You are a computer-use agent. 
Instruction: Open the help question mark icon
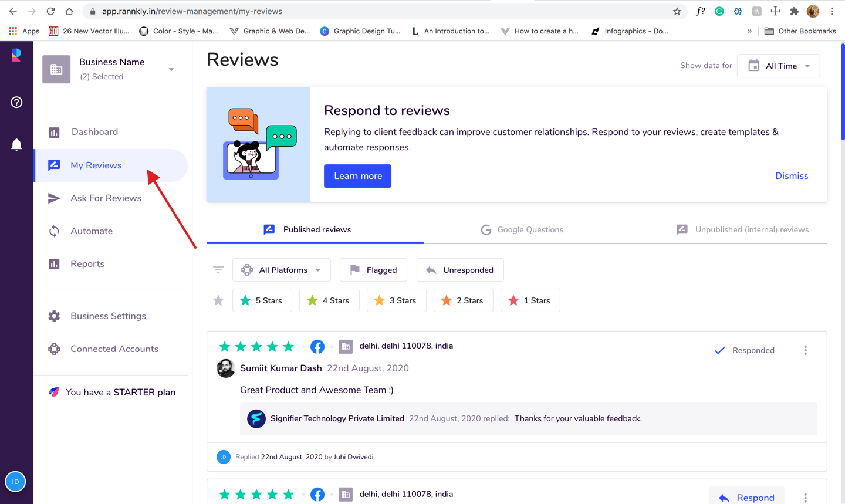[16, 102]
